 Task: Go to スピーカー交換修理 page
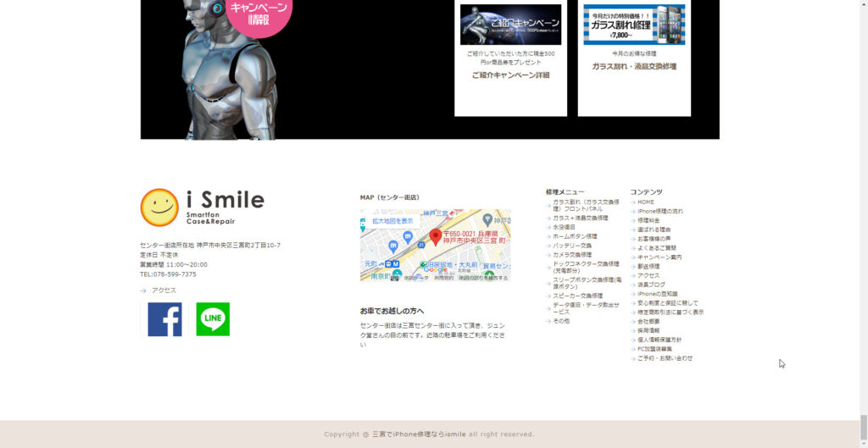[x=577, y=296]
